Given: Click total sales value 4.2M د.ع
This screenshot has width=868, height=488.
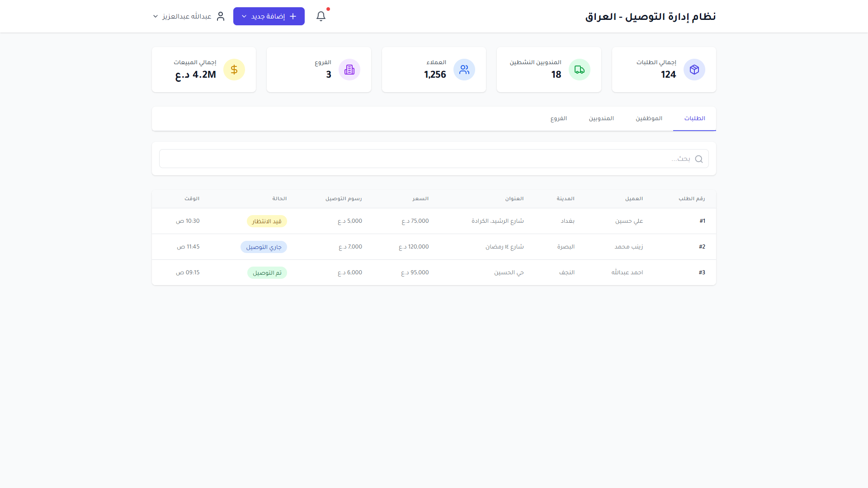Looking at the screenshot, I should coord(196,75).
